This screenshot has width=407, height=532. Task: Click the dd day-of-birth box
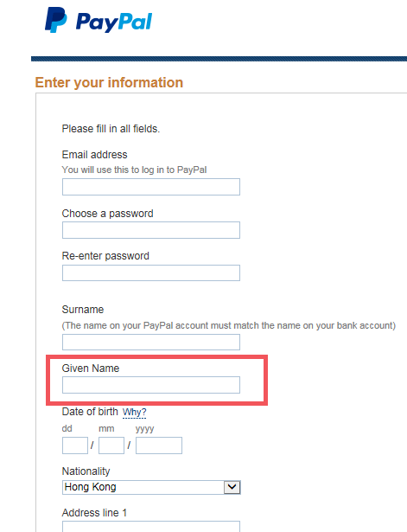[x=75, y=445]
